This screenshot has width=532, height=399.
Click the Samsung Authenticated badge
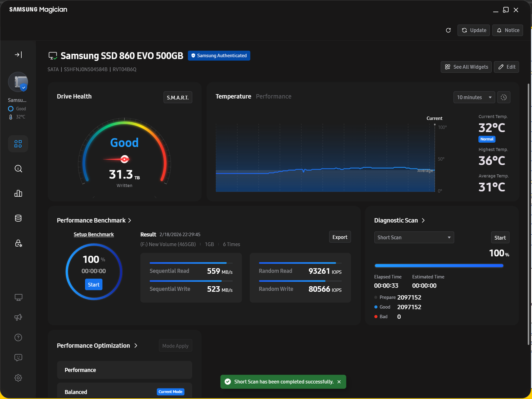coord(219,55)
